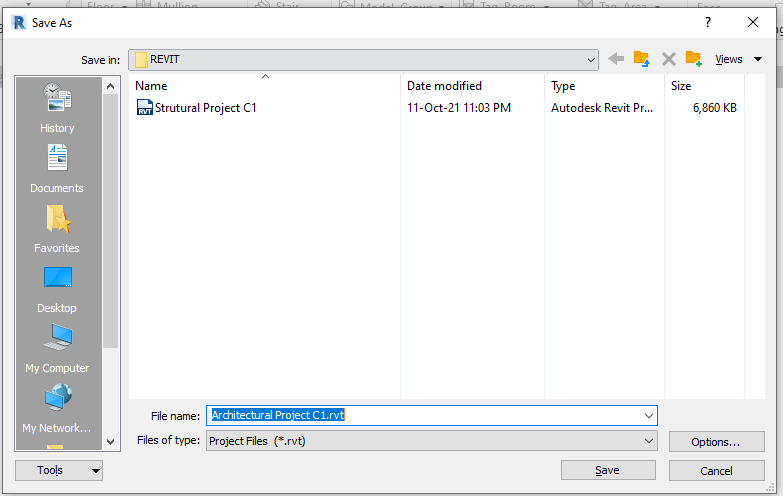Click the delete X toolbar icon
The height and width of the screenshot is (496, 783).
[669, 59]
